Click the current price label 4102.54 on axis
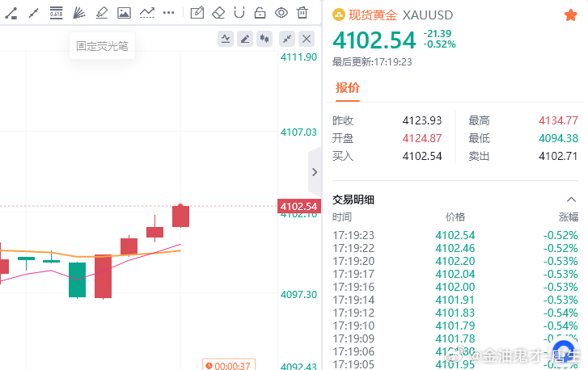The image size is (588, 370). [x=299, y=206]
